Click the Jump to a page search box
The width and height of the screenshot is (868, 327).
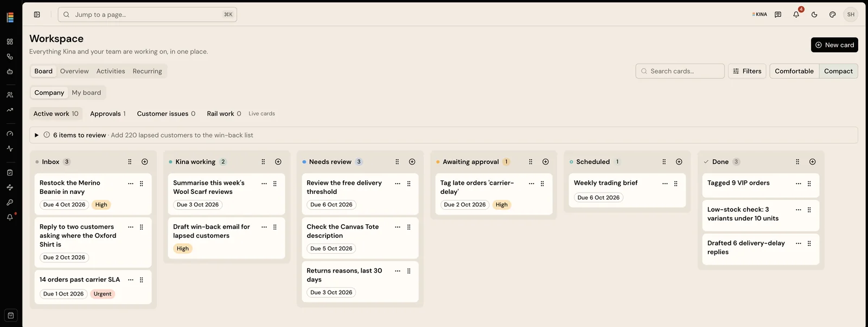pos(148,15)
